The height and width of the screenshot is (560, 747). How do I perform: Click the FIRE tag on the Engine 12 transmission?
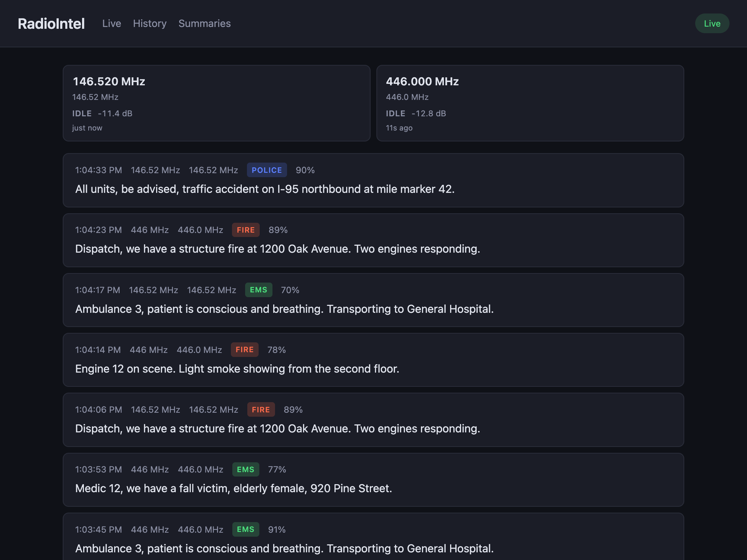click(x=244, y=349)
